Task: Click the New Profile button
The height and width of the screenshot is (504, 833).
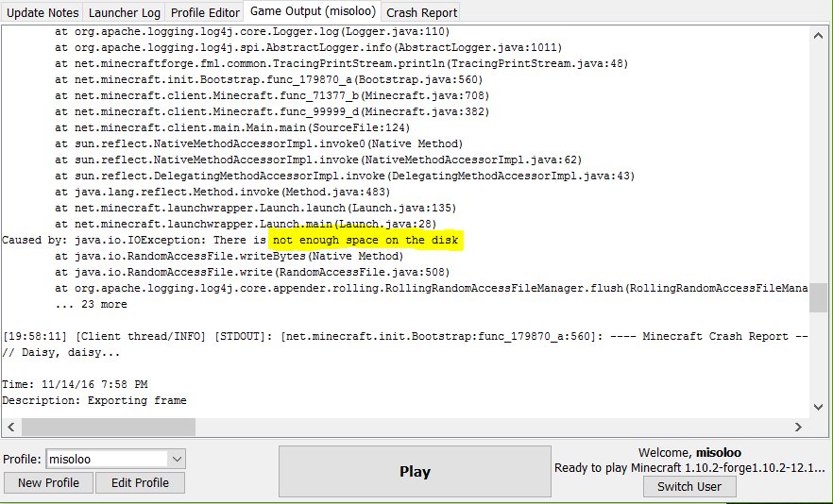Action: point(48,482)
